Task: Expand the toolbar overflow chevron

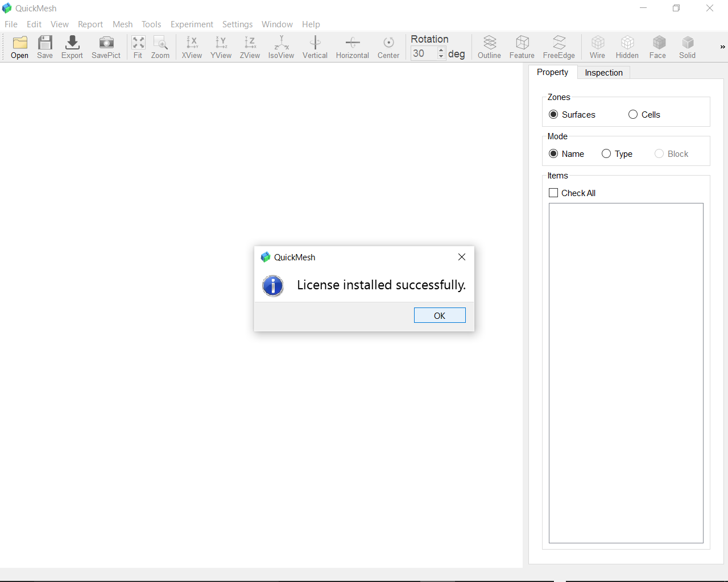Action: [722, 47]
